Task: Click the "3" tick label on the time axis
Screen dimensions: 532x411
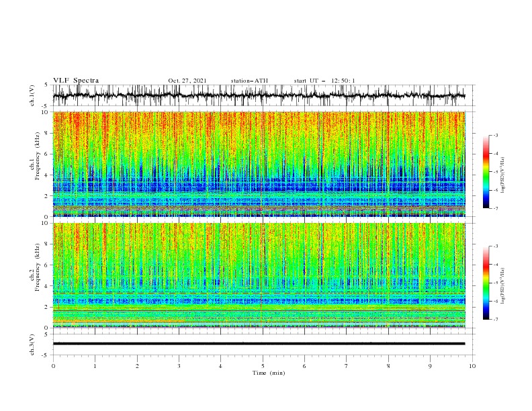Action: pos(179,366)
